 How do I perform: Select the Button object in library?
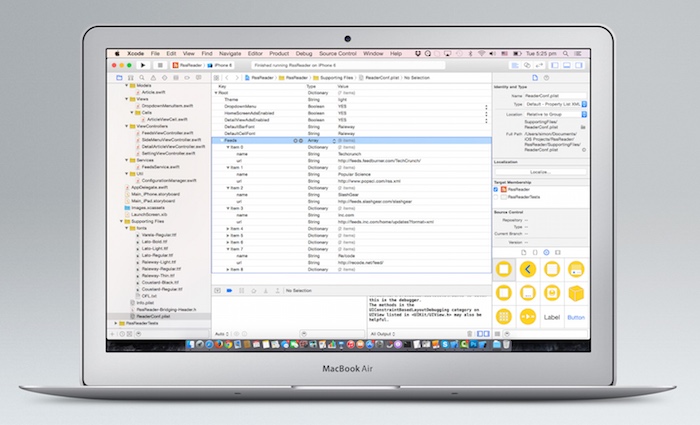click(575, 316)
